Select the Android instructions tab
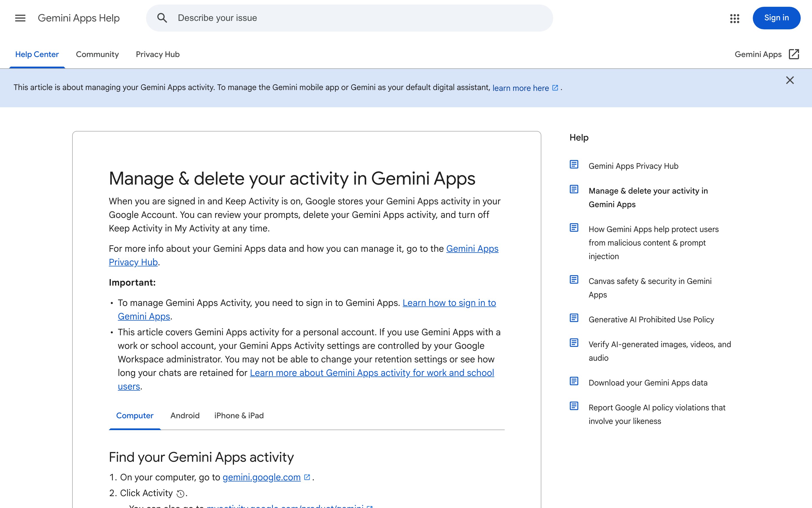Viewport: 812px width, 508px height. 185,416
